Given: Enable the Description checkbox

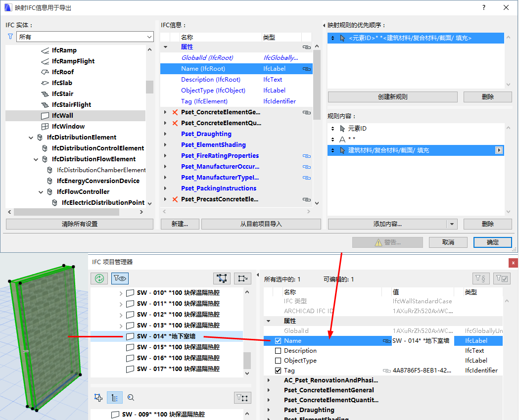Looking at the screenshot, I should click(278, 351).
